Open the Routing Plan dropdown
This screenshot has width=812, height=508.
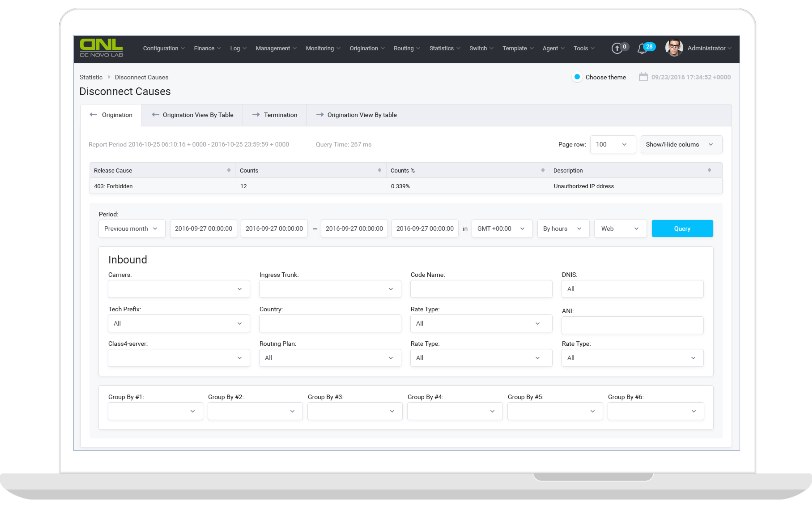330,358
